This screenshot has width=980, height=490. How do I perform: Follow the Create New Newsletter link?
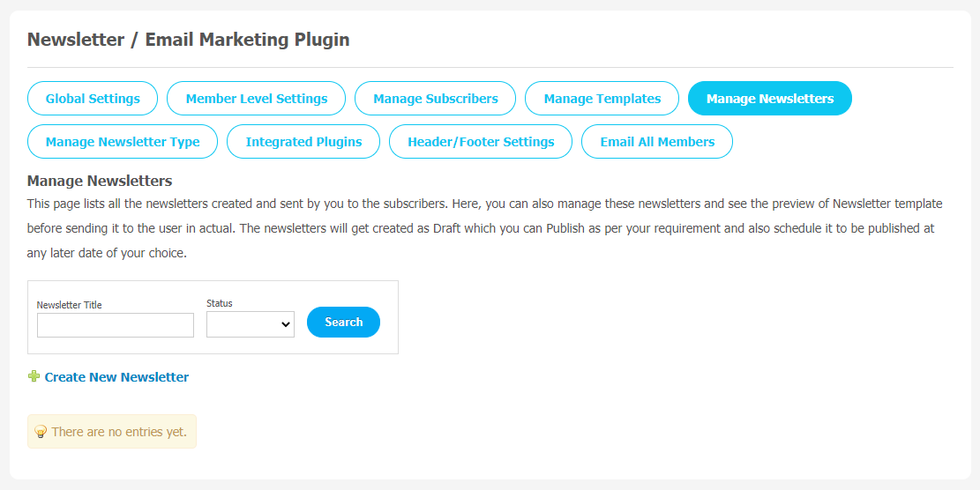116,377
